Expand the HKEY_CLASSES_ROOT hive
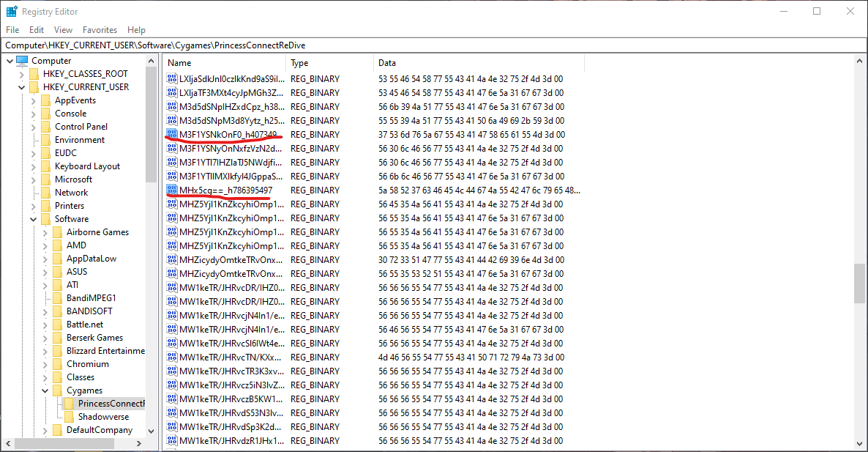The height and width of the screenshot is (452, 868). (x=21, y=74)
